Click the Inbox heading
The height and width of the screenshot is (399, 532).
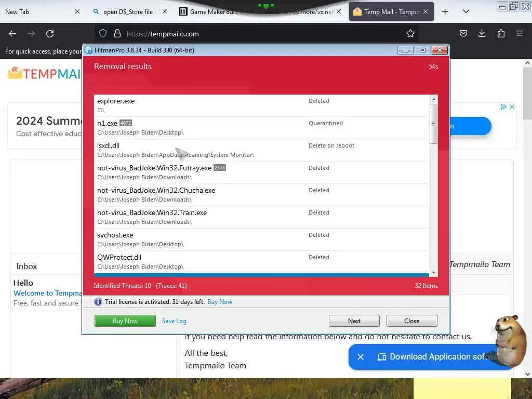26,267
